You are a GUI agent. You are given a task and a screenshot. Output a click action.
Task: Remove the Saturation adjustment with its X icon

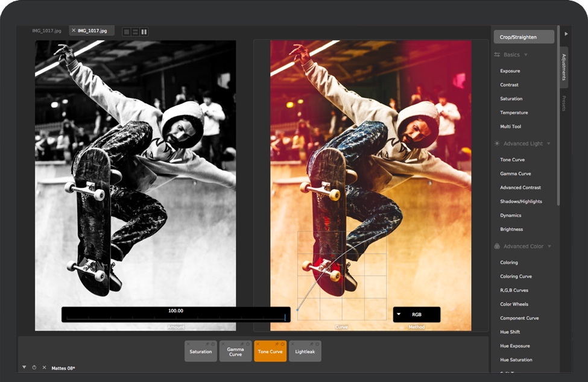pyautogui.click(x=188, y=344)
